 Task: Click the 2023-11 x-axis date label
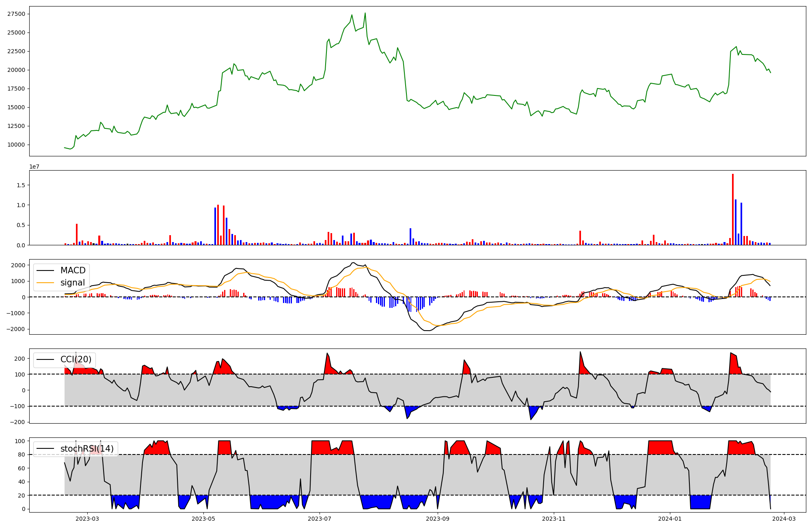tap(554, 519)
